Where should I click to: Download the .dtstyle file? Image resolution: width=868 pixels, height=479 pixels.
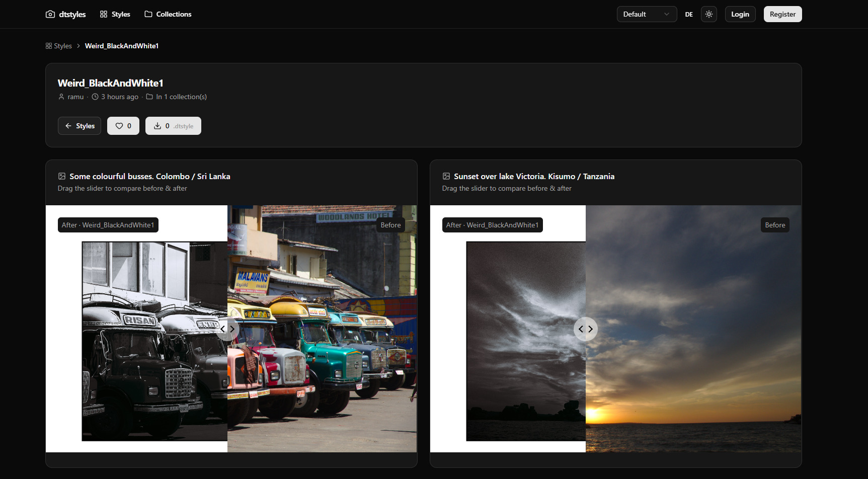tap(173, 126)
